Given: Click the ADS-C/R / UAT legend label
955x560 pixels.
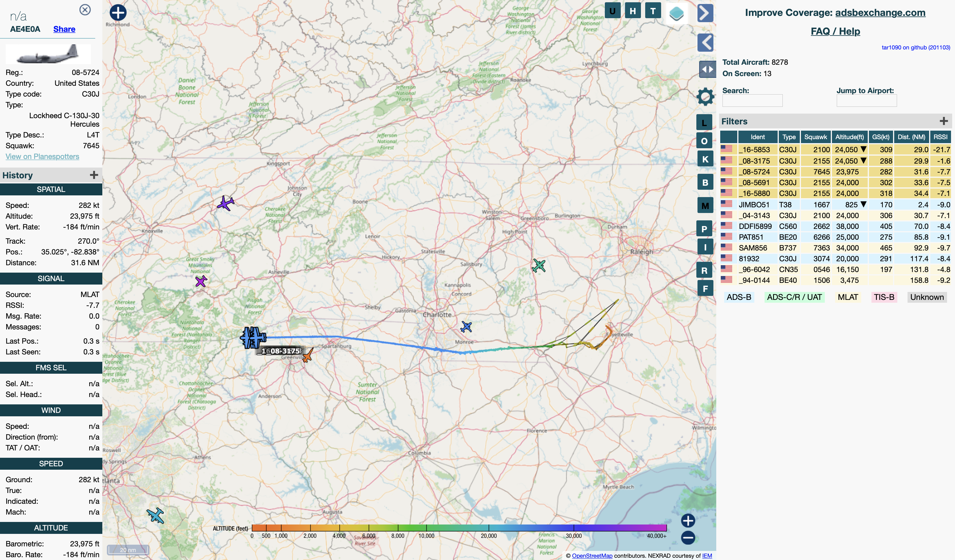Looking at the screenshot, I should pyautogui.click(x=794, y=297).
